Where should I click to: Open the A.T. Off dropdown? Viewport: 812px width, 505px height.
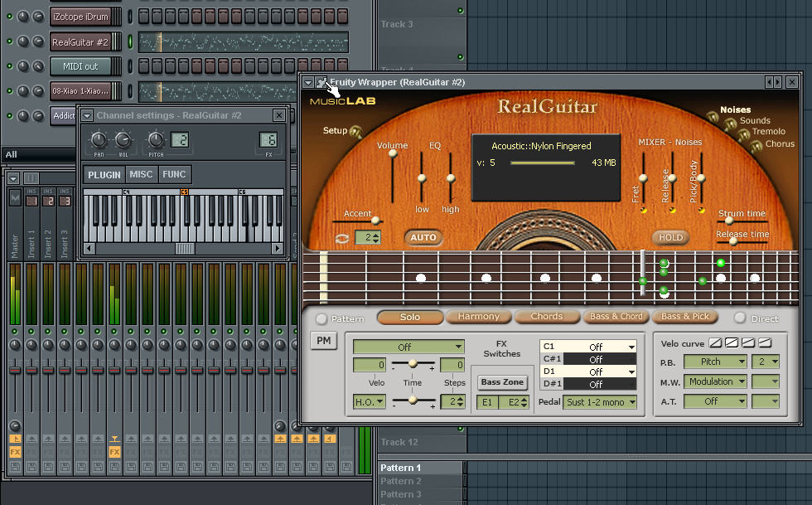[x=715, y=401]
